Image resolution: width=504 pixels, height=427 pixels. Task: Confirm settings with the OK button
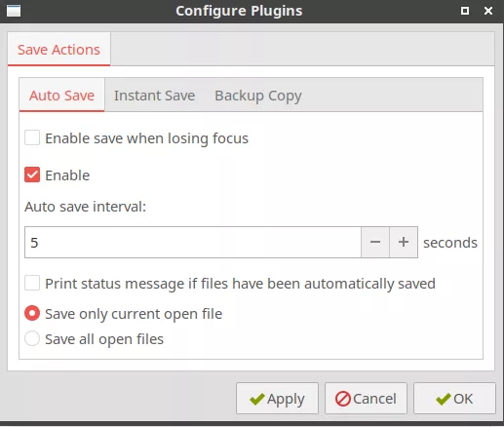tap(454, 399)
